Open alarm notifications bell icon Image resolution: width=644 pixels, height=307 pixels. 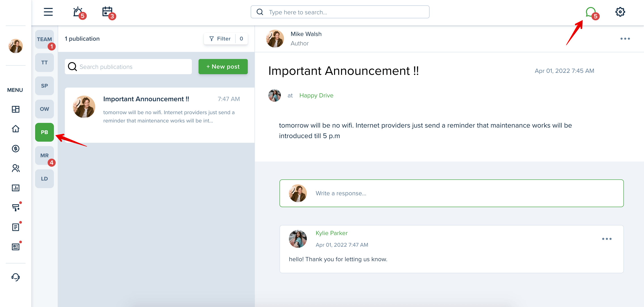click(x=78, y=12)
